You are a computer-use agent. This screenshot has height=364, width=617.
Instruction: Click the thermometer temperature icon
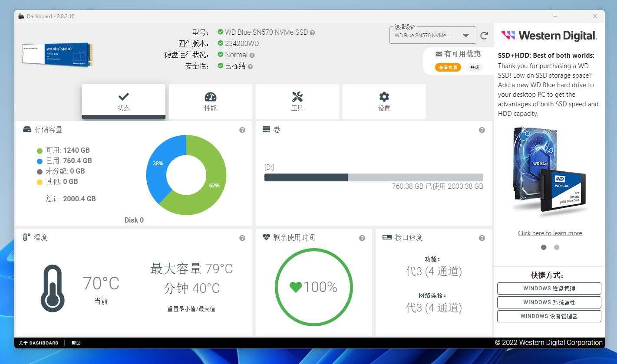(x=53, y=288)
